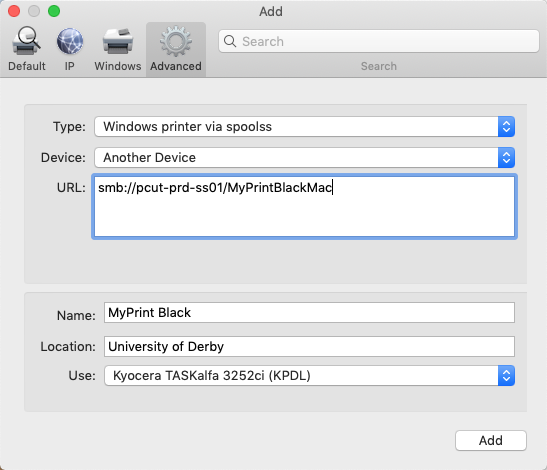Viewport: 547px width, 470px height.
Task: Expand the Type dropdown arrows
Action: 506,126
